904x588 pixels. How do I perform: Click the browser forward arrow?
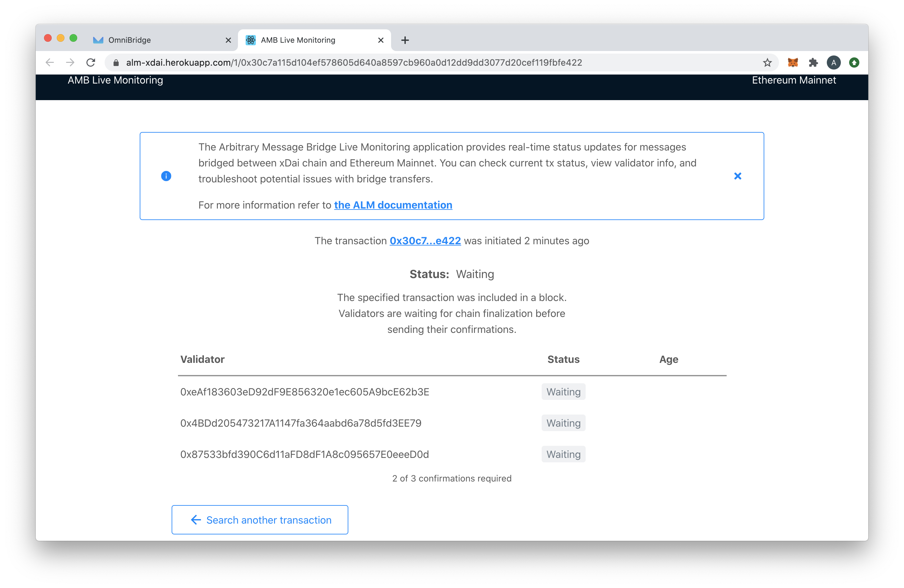pyautogui.click(x=70, y=62)
